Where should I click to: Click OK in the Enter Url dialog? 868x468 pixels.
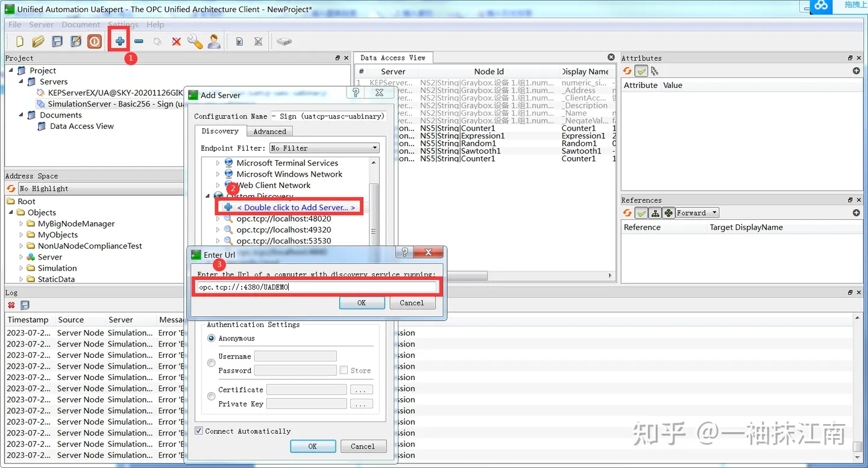tap(362, 303)
